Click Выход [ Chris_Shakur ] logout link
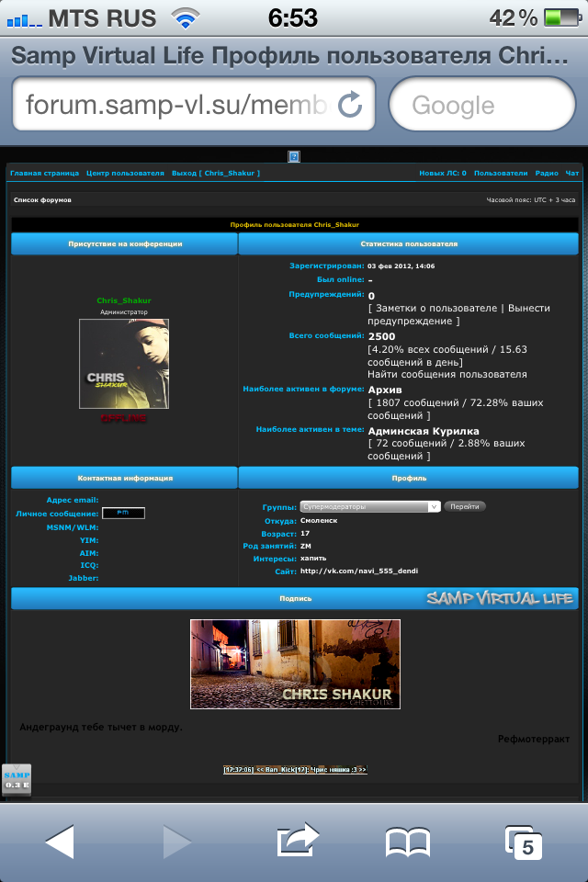Viewport: 588px width, 882px height. tap(216, 174)
